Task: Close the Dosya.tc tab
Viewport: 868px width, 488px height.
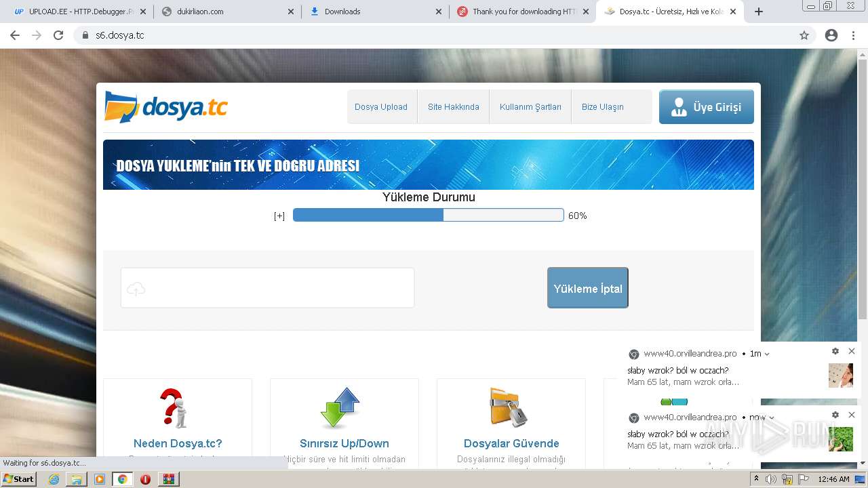Action: [733, 12]
